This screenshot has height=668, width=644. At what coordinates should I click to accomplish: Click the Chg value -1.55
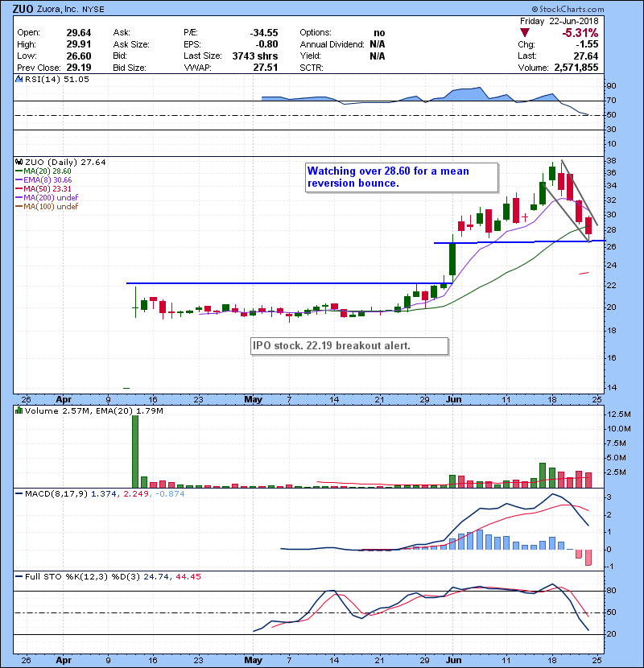pos(588,44)
